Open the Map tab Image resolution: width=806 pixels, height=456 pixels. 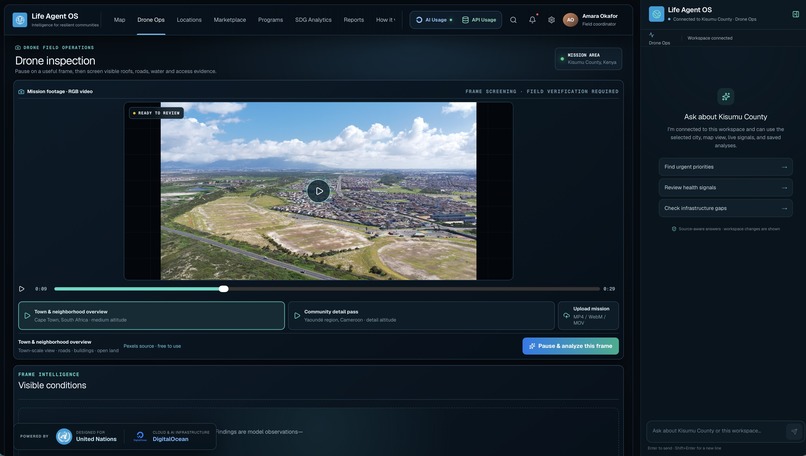pyautogui.click(x=119, y=20)
